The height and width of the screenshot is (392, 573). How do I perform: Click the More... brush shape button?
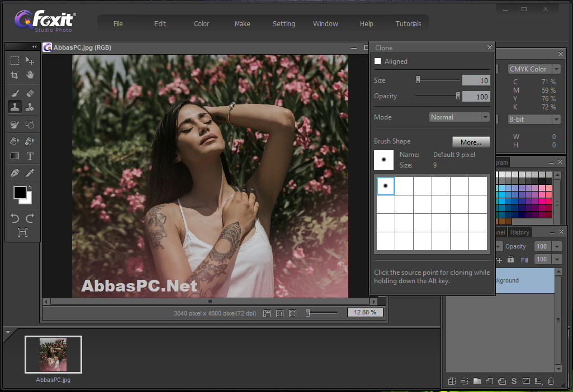tap(471, 142)
